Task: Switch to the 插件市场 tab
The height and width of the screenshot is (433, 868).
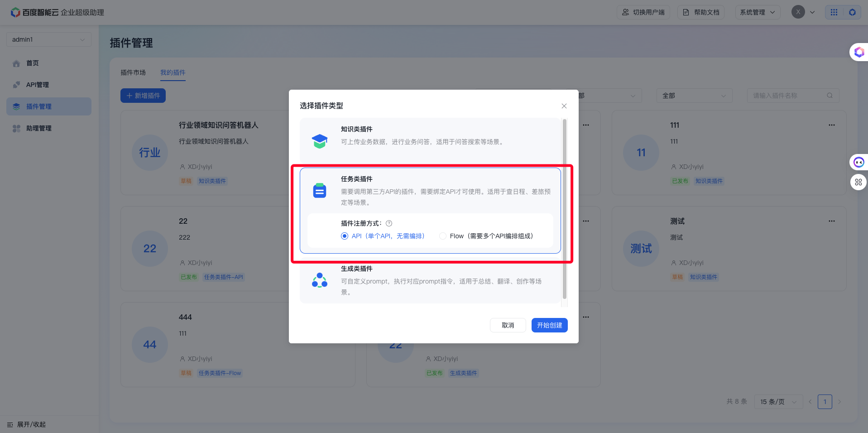Action: 133,72
